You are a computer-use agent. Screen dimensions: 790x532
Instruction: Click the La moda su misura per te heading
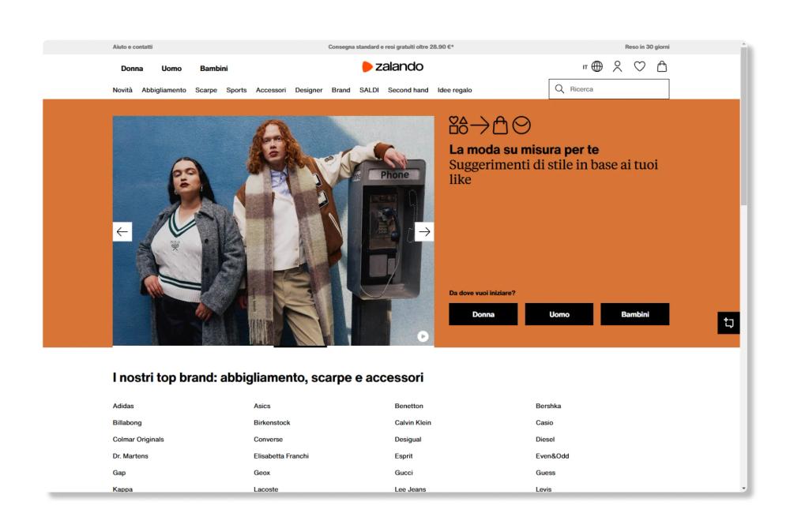(x=524, y=149)
